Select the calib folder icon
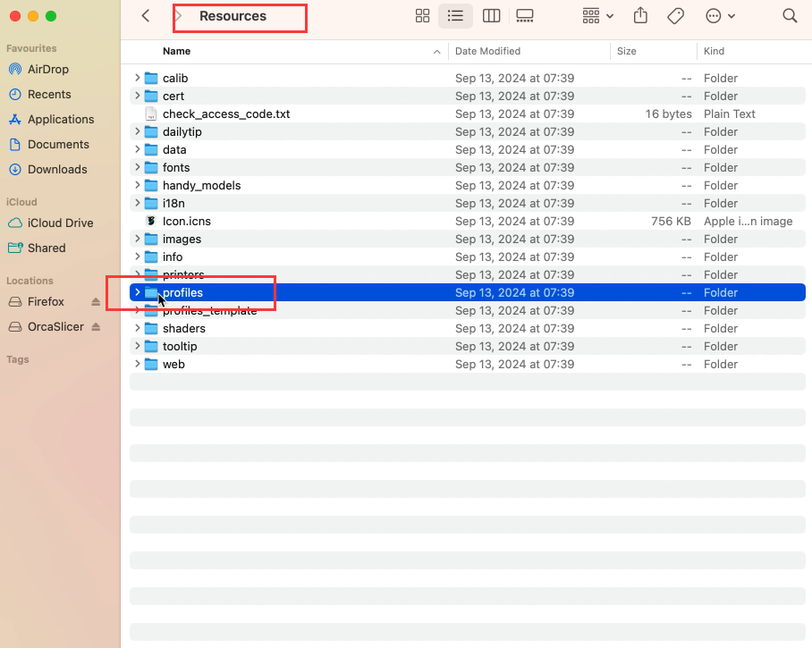The width and height of the screenshot is (812, 648). (x=151, y=78)
